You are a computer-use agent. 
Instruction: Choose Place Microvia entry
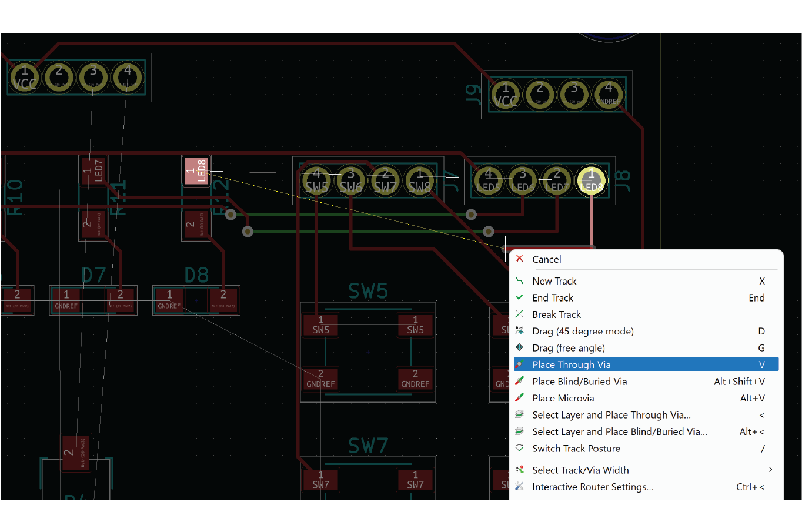click(x=646, y=398)
